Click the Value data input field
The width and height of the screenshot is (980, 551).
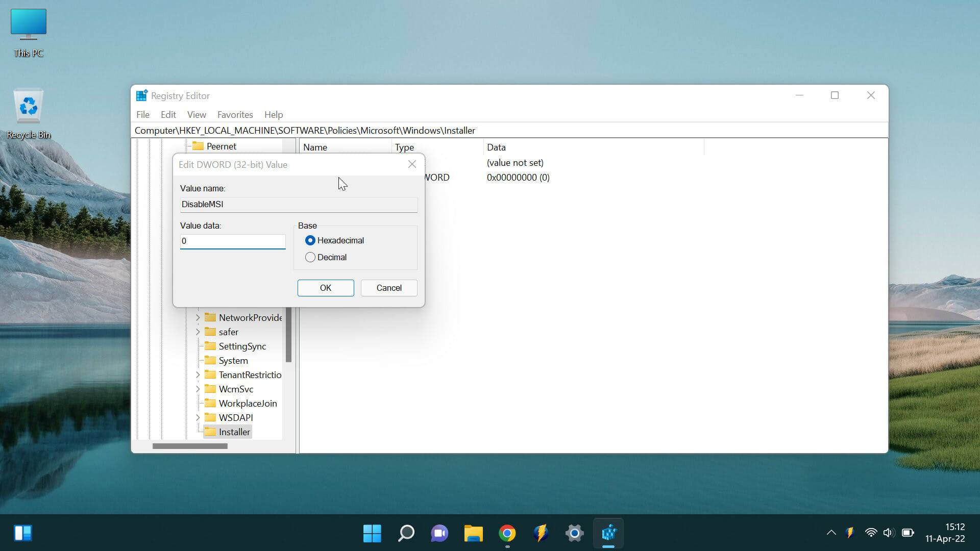tap(232, 241)
